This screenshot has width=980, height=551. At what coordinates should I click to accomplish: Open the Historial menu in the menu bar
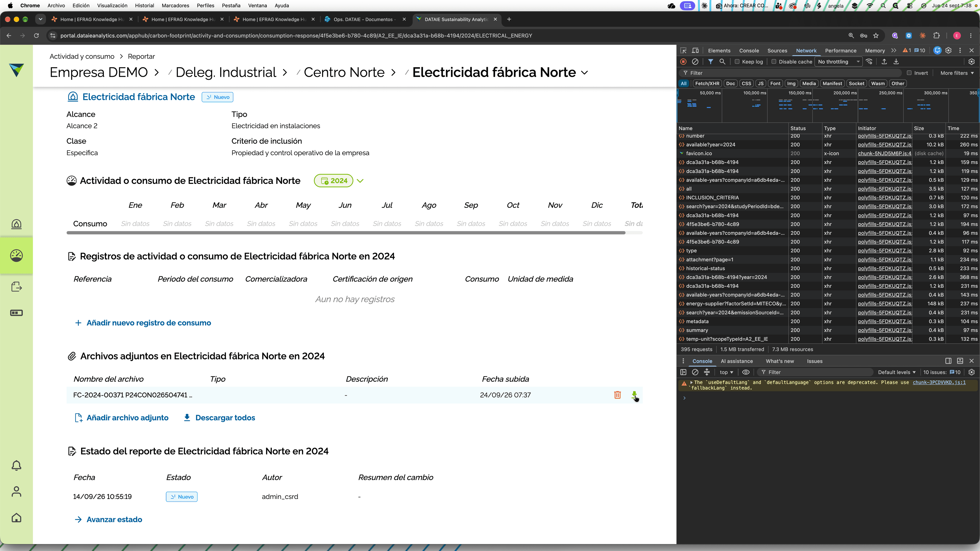pos(144,5)
